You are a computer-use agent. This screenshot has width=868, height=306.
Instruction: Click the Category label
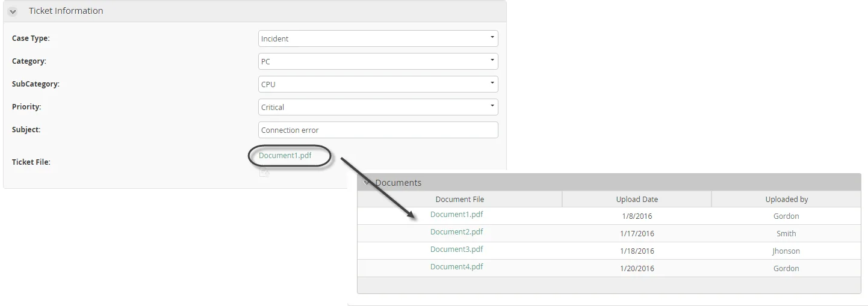coord(29,61)
